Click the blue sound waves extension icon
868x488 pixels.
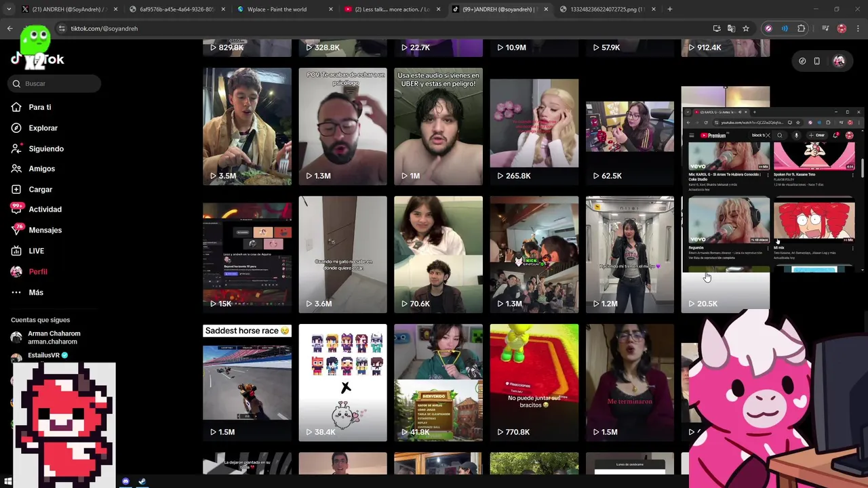785,28
